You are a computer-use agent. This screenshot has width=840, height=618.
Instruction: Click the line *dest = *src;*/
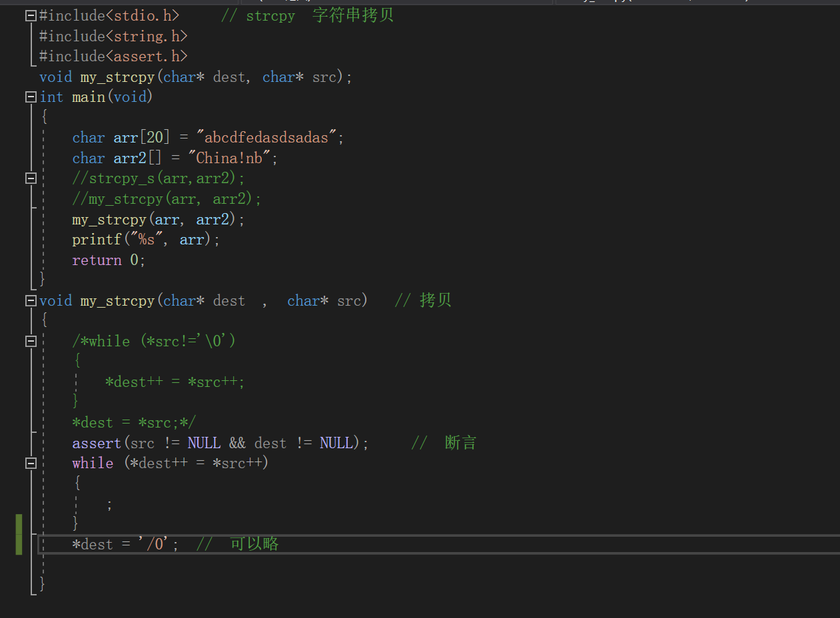click(x=134, y=422)
